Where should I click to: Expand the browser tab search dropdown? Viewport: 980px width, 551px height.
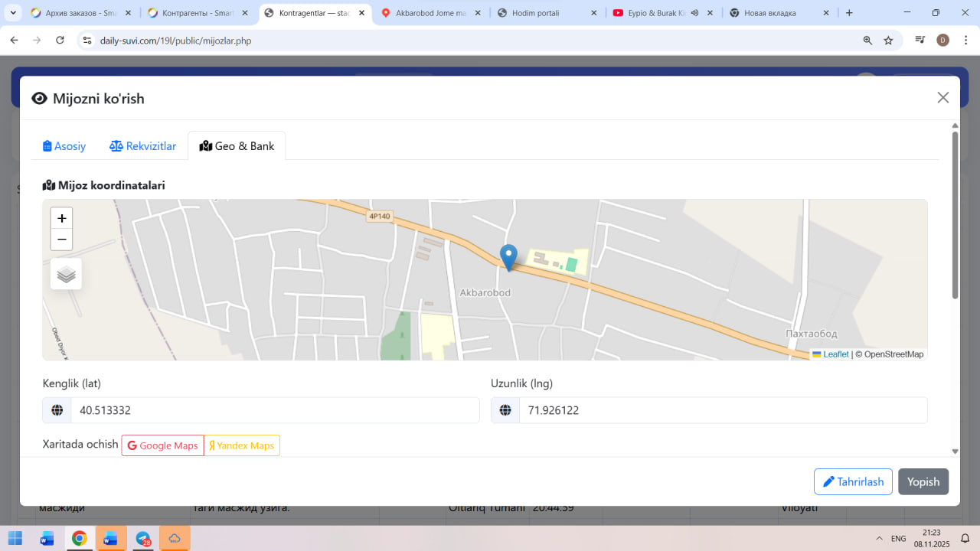click(x=13, y=13)
